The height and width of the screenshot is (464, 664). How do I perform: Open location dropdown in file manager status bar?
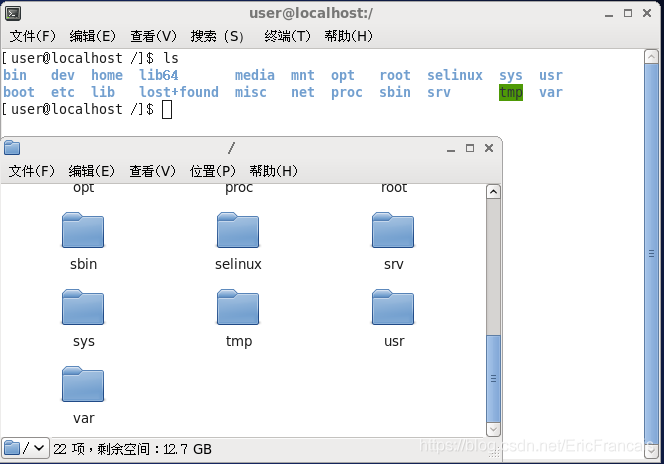(x=25, y=448)
